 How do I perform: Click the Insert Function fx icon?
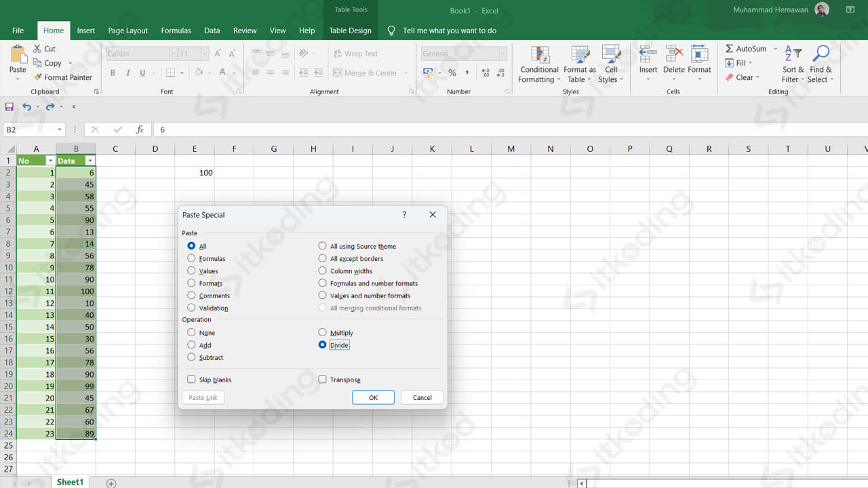tap(140, 129)
